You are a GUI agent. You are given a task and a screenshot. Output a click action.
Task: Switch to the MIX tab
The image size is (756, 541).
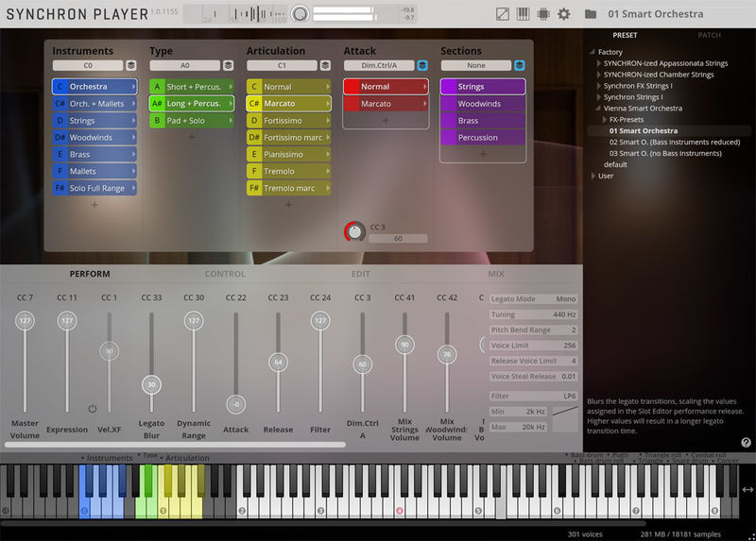pos(496,274)
